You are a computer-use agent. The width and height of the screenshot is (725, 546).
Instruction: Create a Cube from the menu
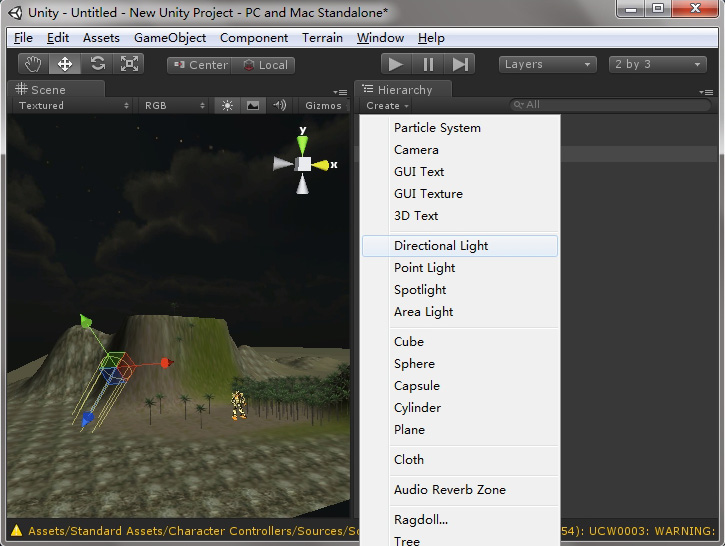(x=460, y=342)
